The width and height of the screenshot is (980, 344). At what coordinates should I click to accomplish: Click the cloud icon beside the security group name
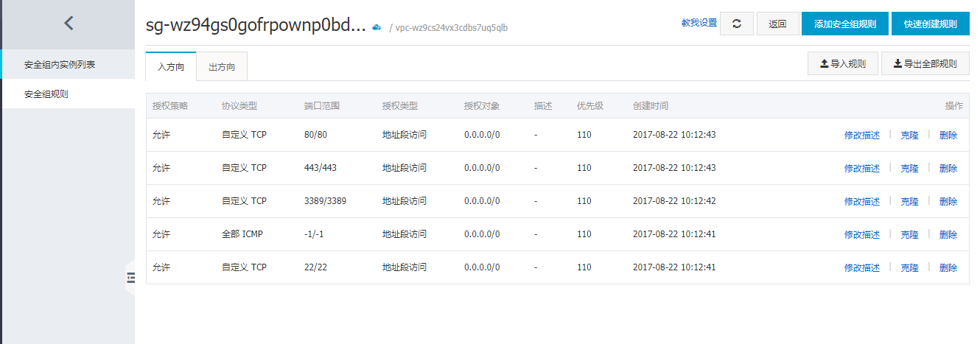[x=377, y=27]
